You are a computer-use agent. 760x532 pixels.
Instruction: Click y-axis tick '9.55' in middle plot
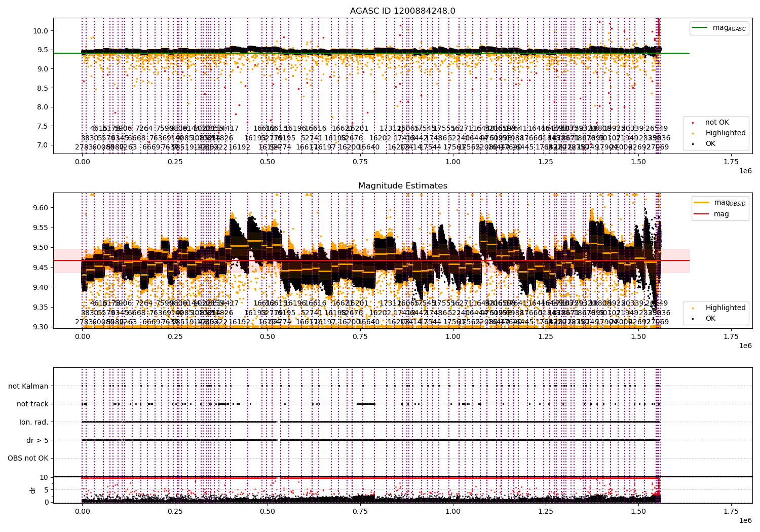pyautogui.click(x=41, y=227)
